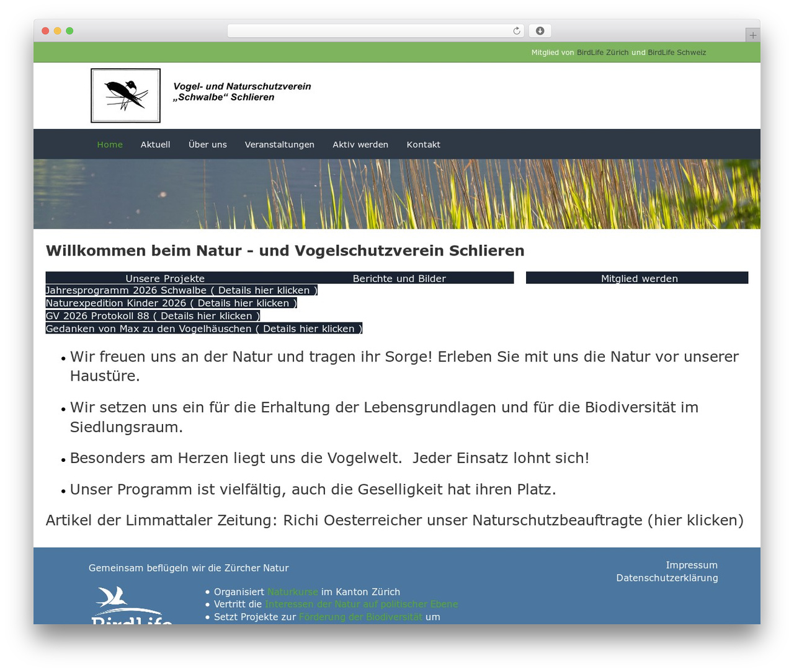Go to the Home menu item
The width and height of the screenshot is (794, 672).
(x=110, y=144)
